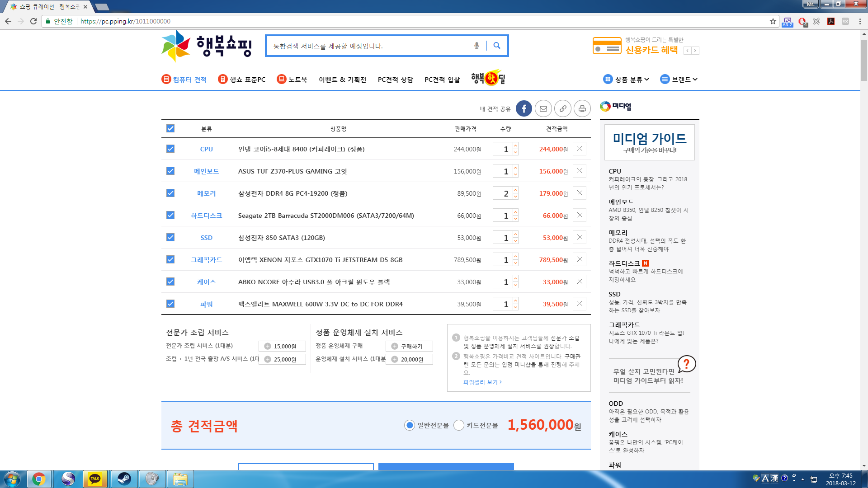Click the credit card benefit banner icon

tap(607, 46)
